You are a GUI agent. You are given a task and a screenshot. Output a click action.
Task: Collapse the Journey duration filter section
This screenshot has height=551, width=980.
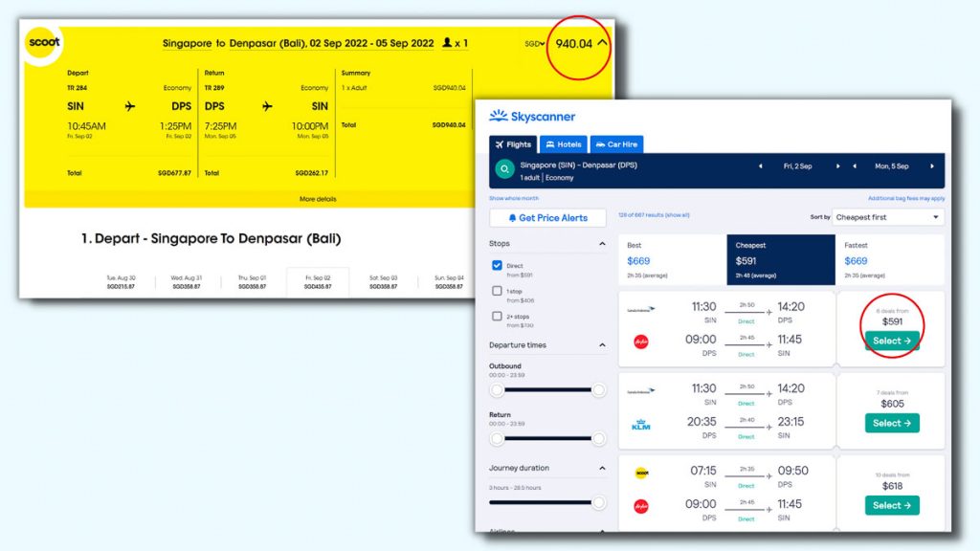(x=602, y=468)
